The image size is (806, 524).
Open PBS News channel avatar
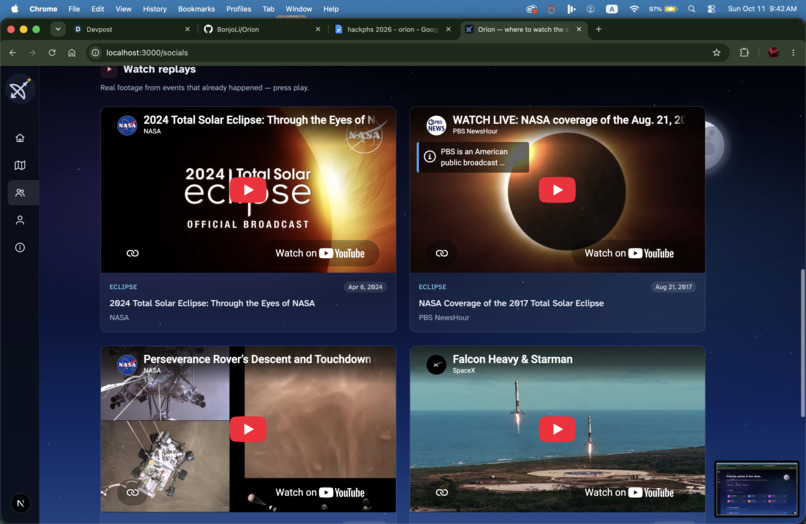click(436, 125)
